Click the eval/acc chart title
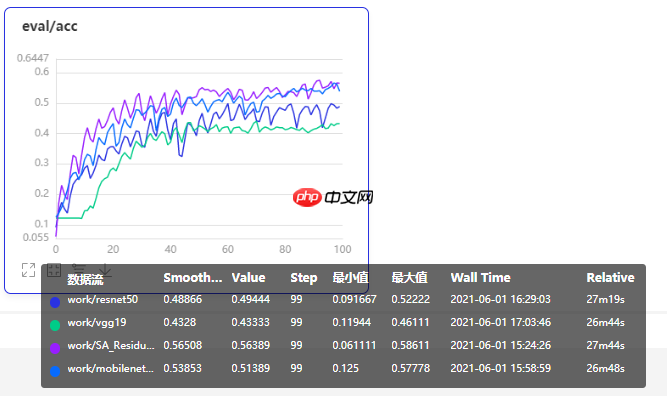667x396 pixels. [50, 26]
